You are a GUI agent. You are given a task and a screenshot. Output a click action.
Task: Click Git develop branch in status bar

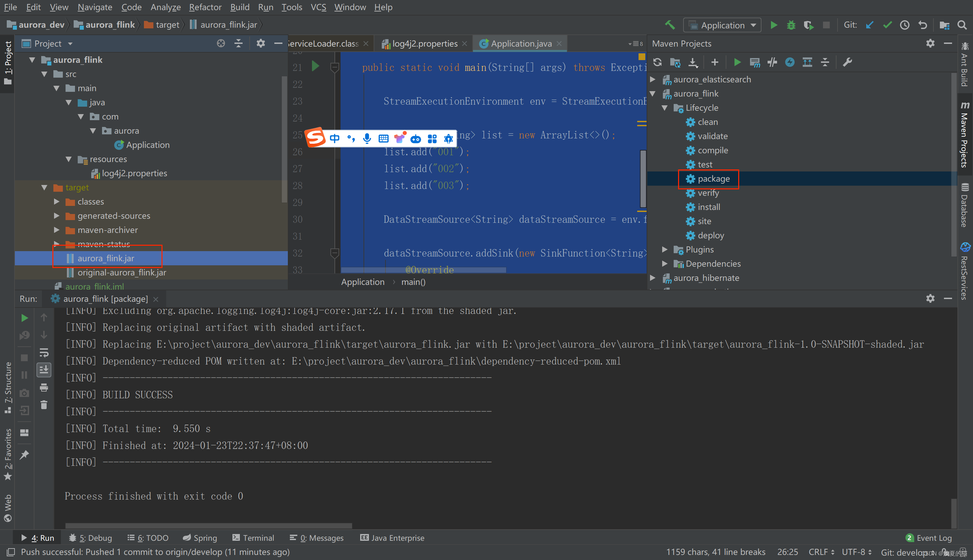pos(904,552)
